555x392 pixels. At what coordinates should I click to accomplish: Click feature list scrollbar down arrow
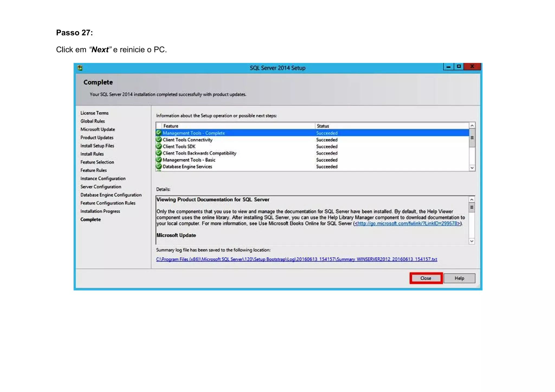472,168
